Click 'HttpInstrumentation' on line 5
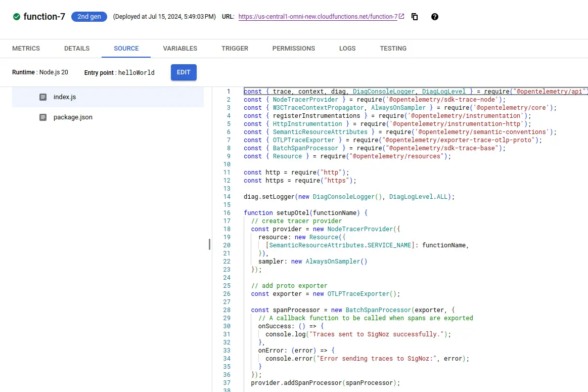This screenshot has width=588, height=392. [x=307, y=124]
